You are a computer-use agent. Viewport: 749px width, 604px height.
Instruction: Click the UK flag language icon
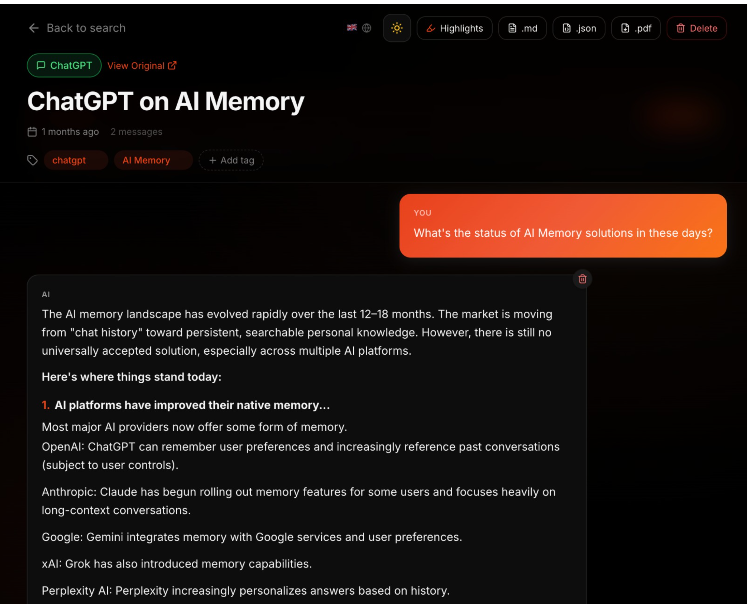tap(352, 28)
